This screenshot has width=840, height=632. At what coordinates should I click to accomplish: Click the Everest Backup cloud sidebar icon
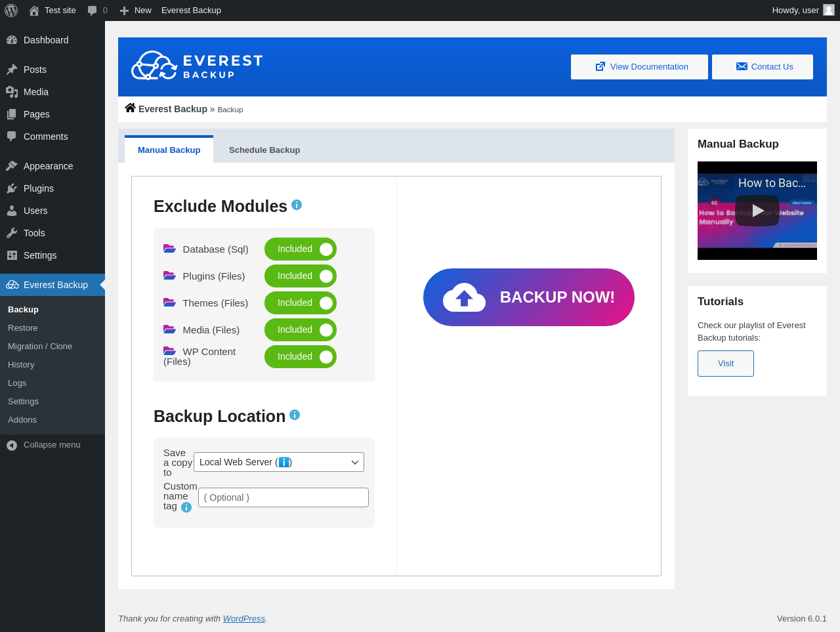pyautogui.click(x=12, y=285)
